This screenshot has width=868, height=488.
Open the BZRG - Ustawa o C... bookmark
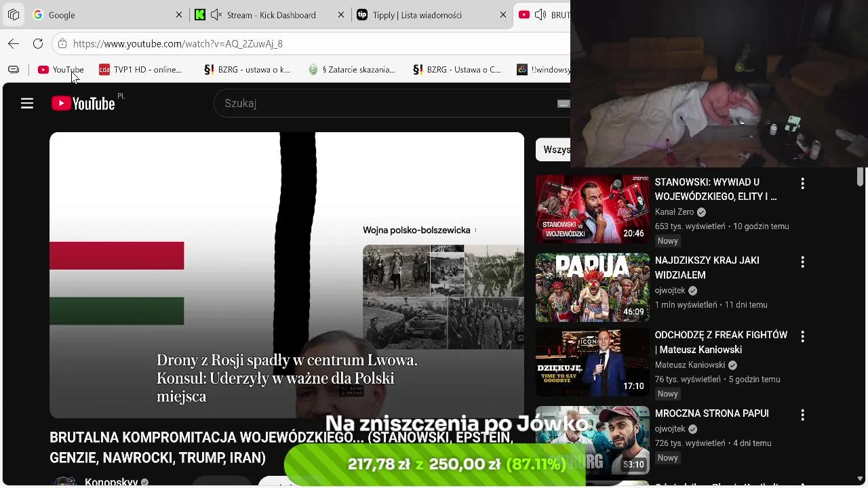coord(457,69)
